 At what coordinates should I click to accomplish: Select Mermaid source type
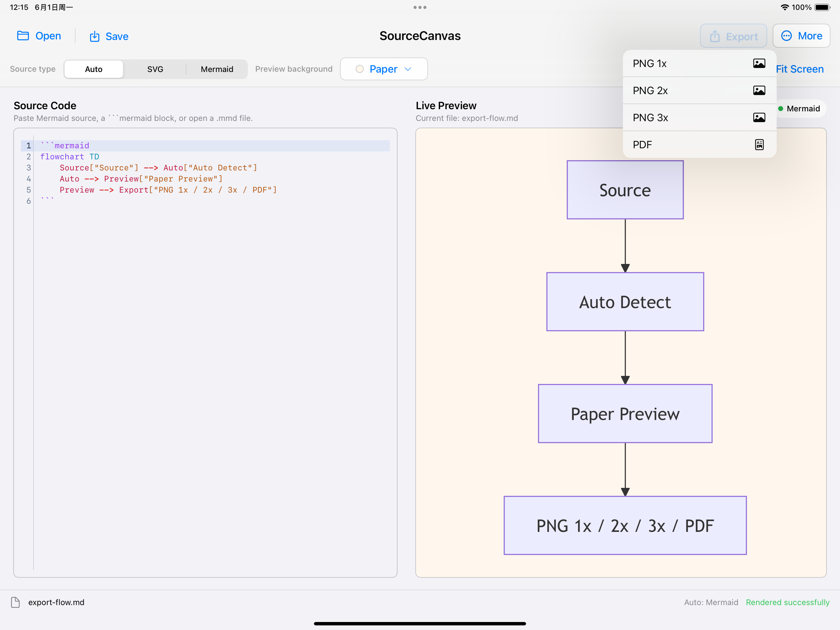(217, 69)
